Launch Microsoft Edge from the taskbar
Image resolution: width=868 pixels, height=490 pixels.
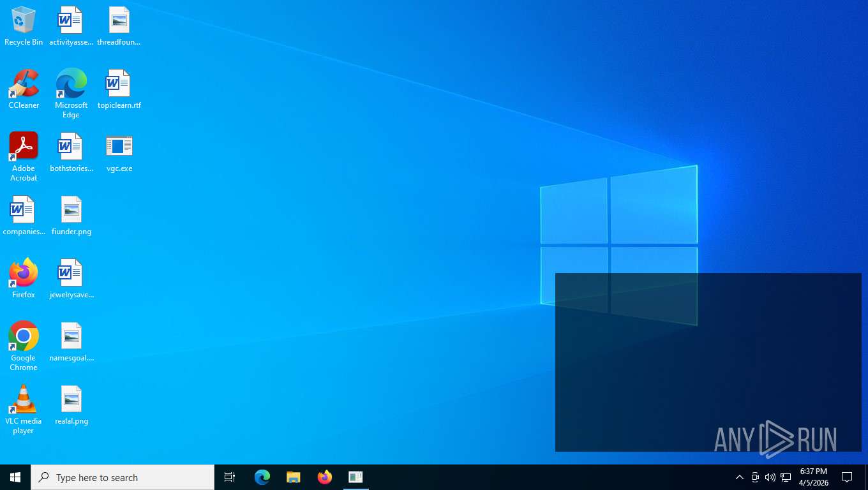click(x=262, y=477)
